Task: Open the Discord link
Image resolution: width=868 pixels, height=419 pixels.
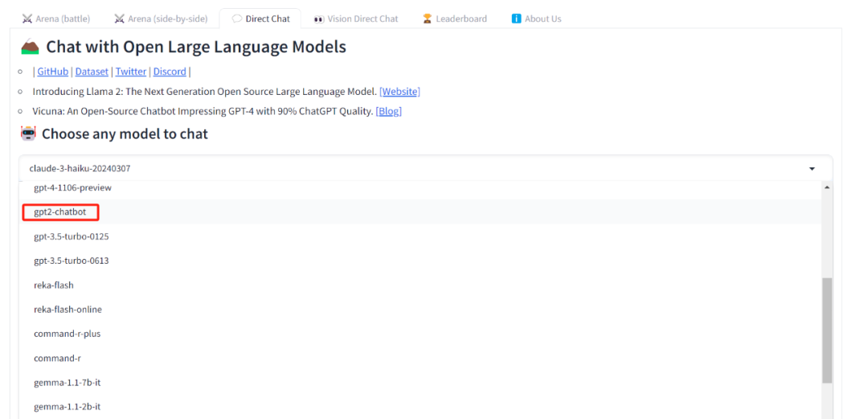Action: point(170,72)
